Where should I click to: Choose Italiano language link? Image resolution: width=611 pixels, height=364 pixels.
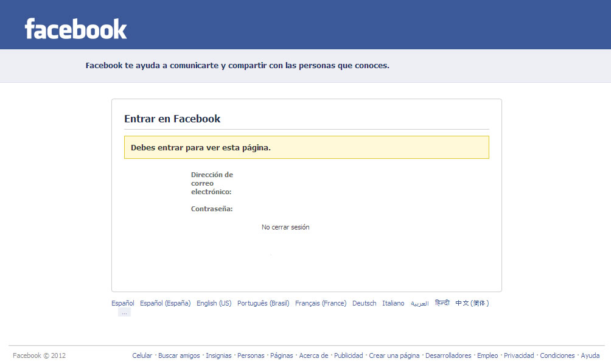point(393,303)
